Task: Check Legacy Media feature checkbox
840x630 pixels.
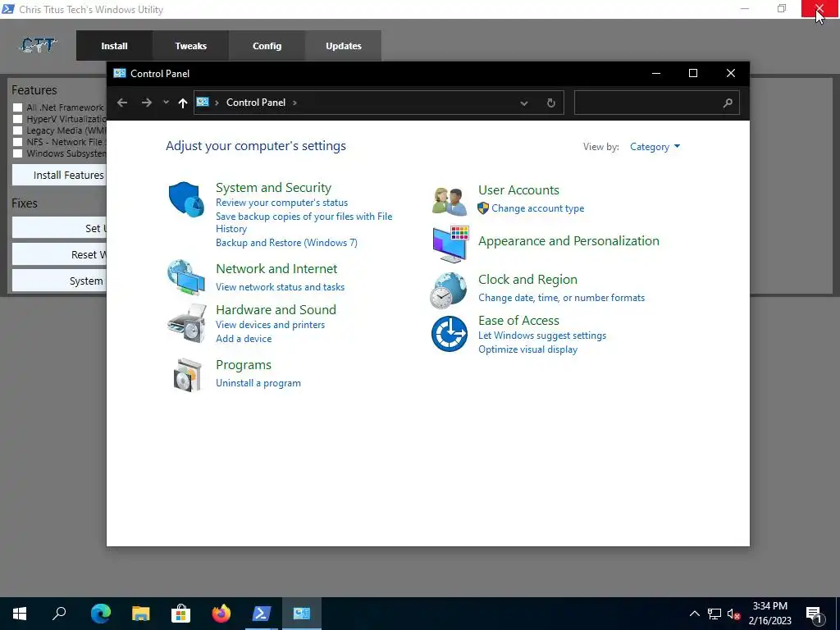Action: [18, 130]
